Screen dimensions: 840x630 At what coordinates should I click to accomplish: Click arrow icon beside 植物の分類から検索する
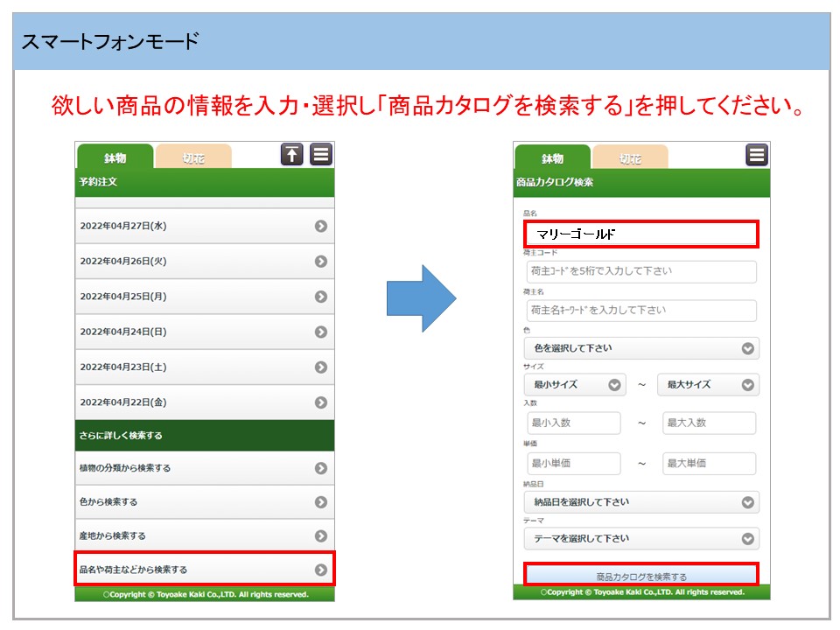coord(321,468)
